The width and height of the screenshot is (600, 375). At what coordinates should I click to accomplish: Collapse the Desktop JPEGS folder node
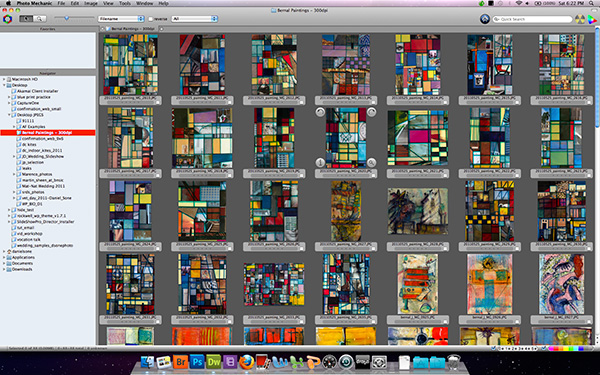click(9, 114)
